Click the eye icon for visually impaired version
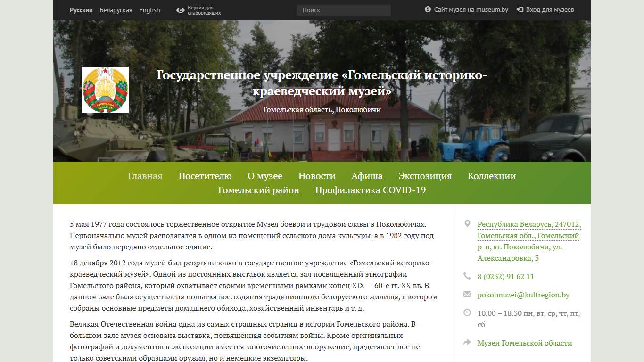This screenshot has height=362, width=644. click(181, 10)
